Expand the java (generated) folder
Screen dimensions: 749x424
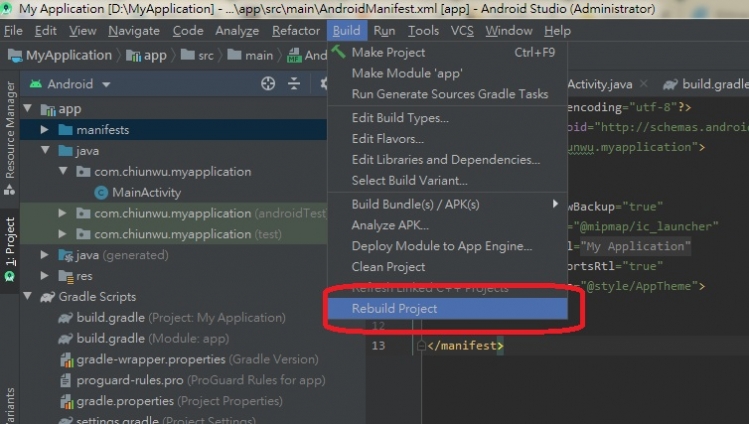pos(44,254)
